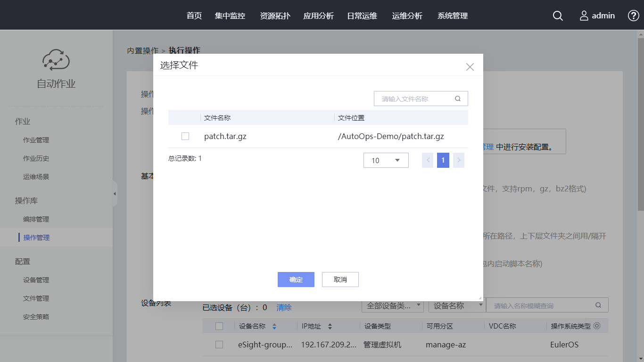Collapse the left sidebar with arrow handle
This screenshot has width=644, height=362.
click(x=115, y=194)
